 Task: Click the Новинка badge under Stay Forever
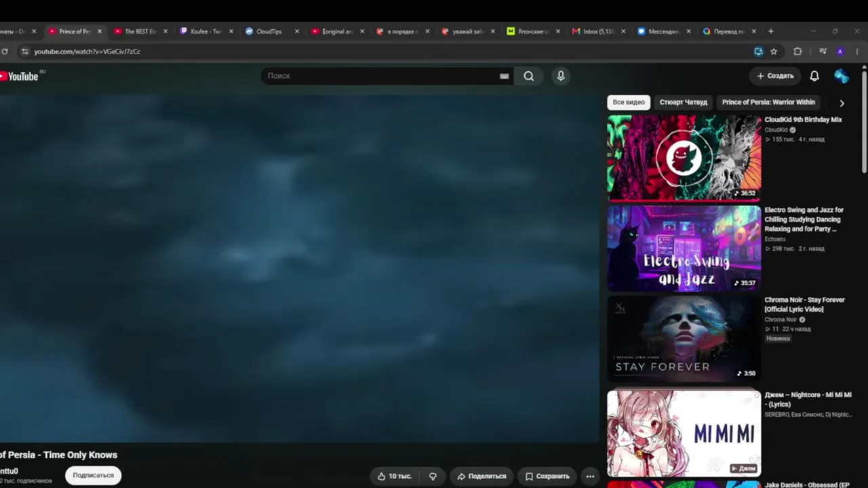(778, 338)
